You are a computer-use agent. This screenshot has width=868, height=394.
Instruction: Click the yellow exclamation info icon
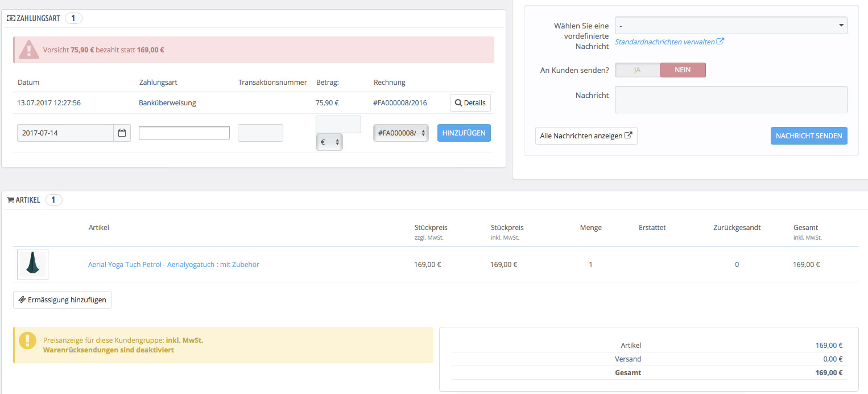27,340
